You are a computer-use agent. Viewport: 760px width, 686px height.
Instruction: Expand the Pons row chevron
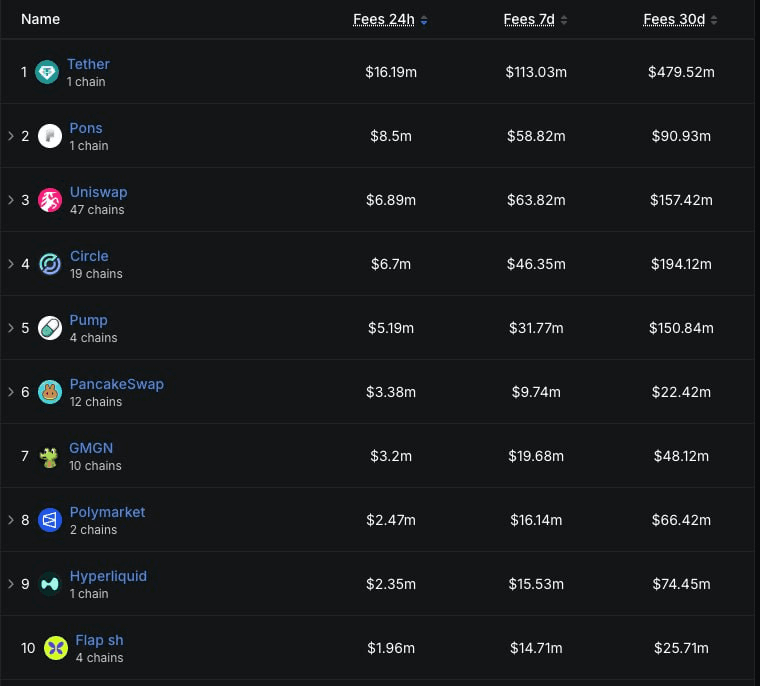point(11,136)
